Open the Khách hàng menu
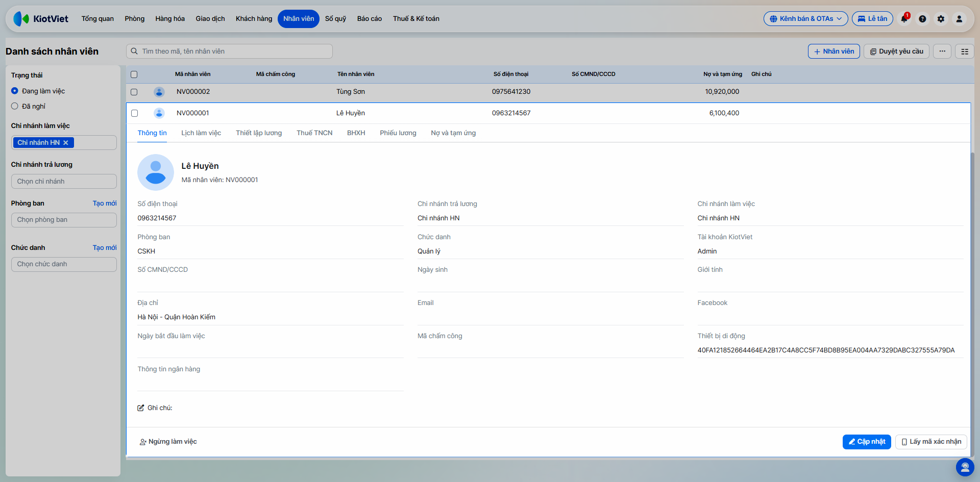 tap(254, 19)
